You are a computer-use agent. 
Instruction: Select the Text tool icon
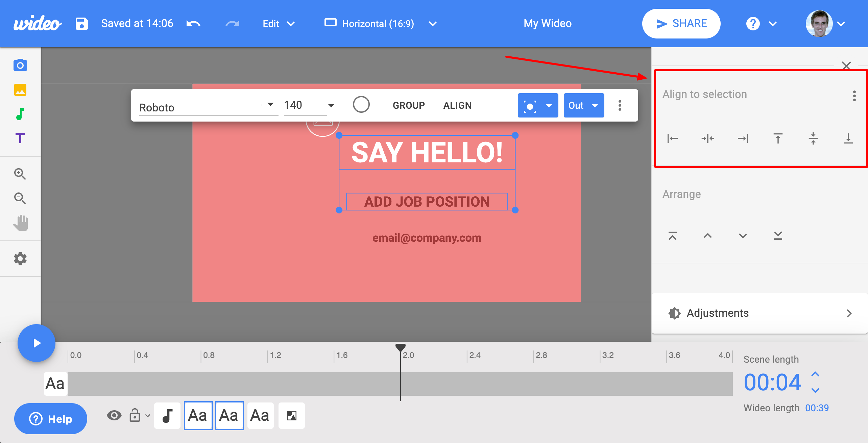[20, 138]
